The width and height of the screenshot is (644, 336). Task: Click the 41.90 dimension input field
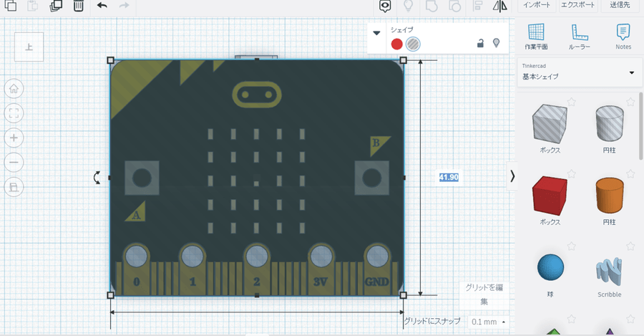pyautogui.click(x=449, y=177)
